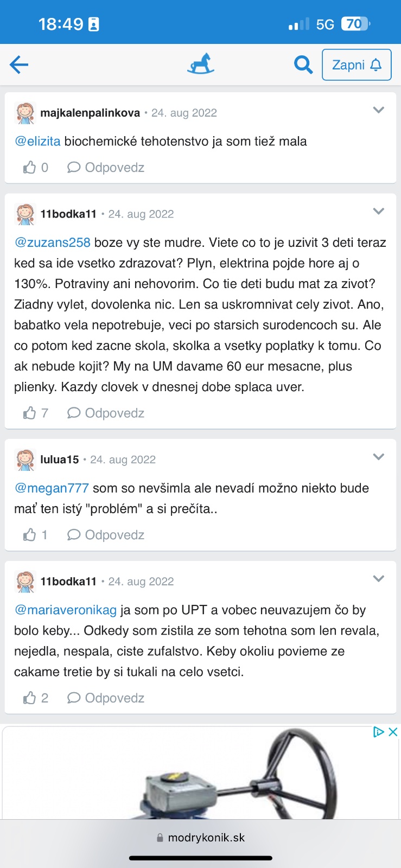Tap the modrykonik.sk address bar
This screenshot has width=401, height=868.
click(201, 838)
